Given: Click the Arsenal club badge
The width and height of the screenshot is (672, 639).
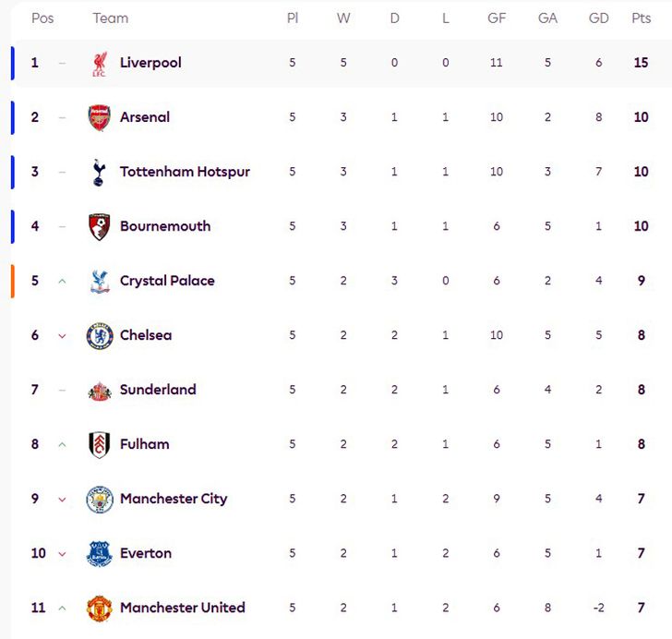Looking at the screenshot, I should (99, 118).
